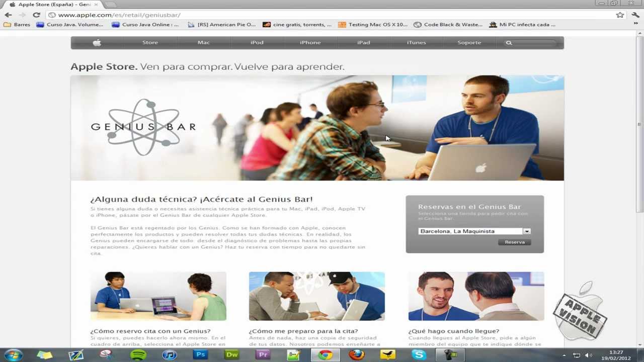This screenshot has height=362, width=644.
Task: Click the ¿Cómo reservo cita con un Genius? image
Action: pos(158,296)
